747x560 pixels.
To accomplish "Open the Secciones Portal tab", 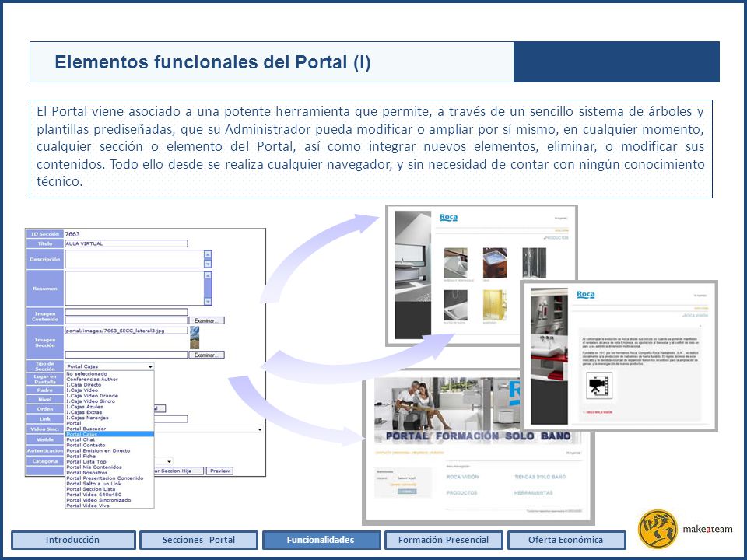I will click(x=198, y=540).
